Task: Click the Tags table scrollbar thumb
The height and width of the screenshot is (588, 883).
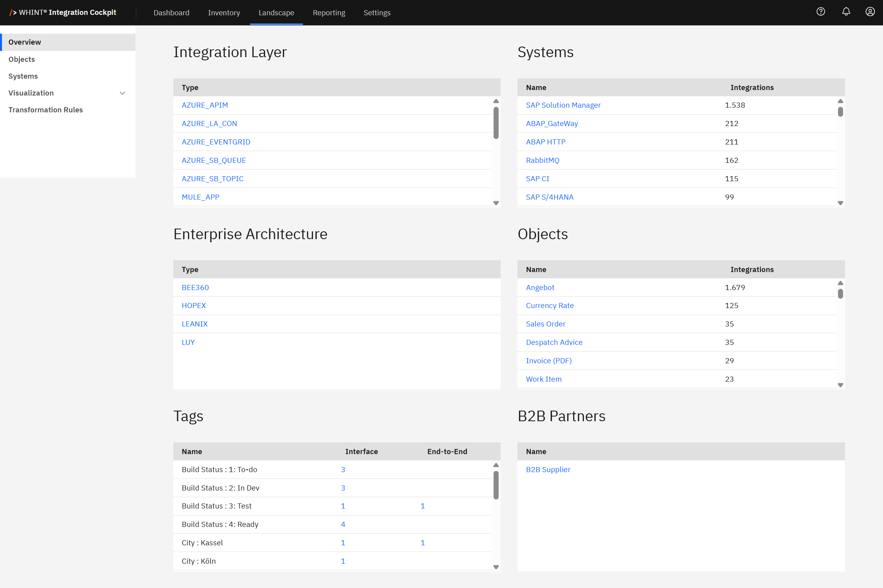Action: (496, 485)
